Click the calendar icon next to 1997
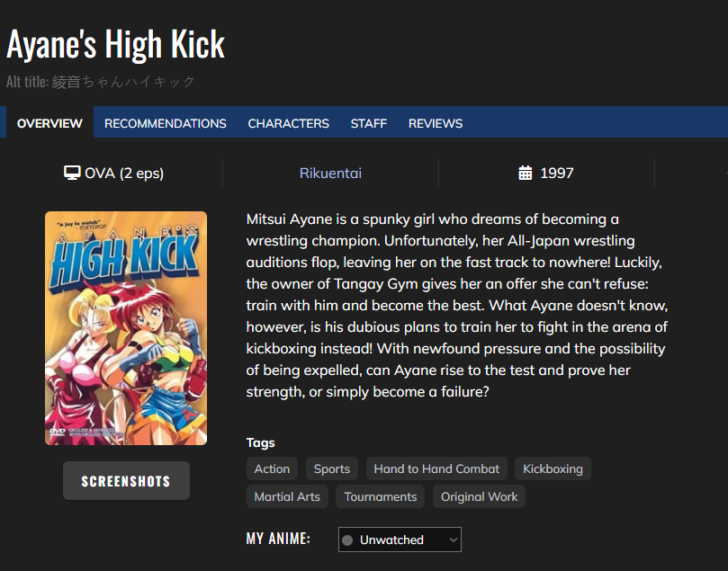The width and height of the screenshot is (728, 571). tap(526, 173)
